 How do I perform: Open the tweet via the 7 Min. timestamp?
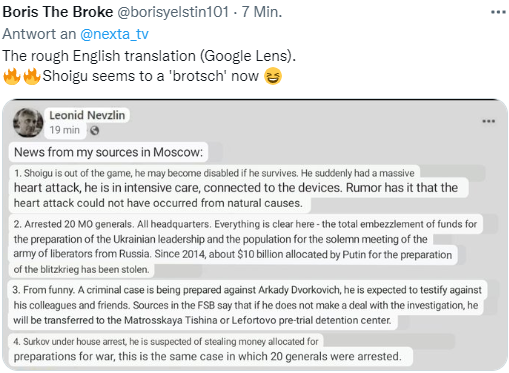pyautogui.click(x=262, y=12)
